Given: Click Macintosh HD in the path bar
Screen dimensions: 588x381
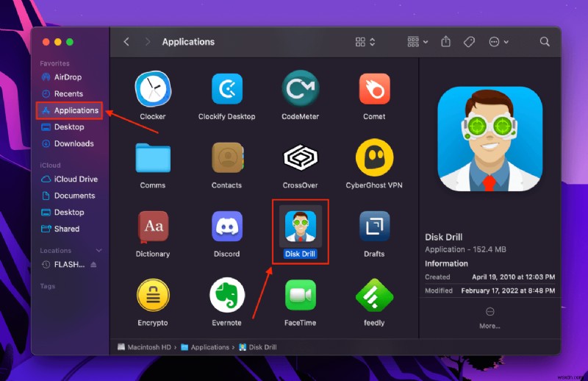Looking at the screenshot, I should [x=145, y=347].
